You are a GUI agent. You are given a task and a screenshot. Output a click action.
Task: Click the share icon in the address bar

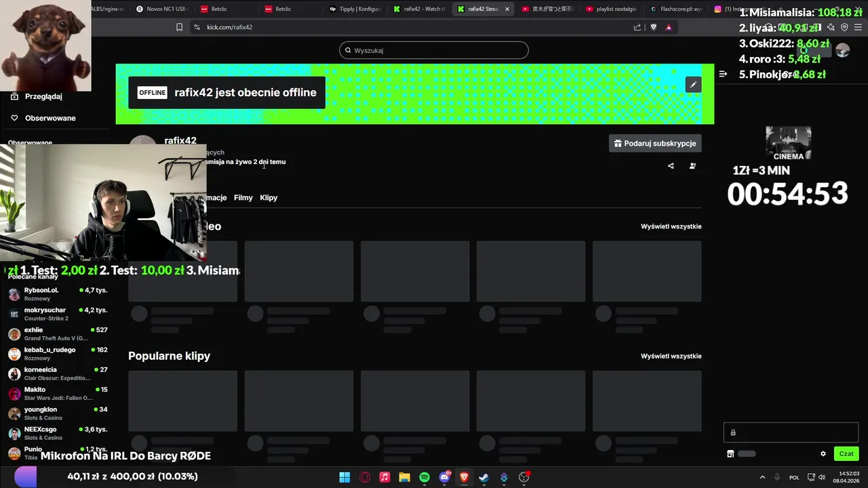637,27
